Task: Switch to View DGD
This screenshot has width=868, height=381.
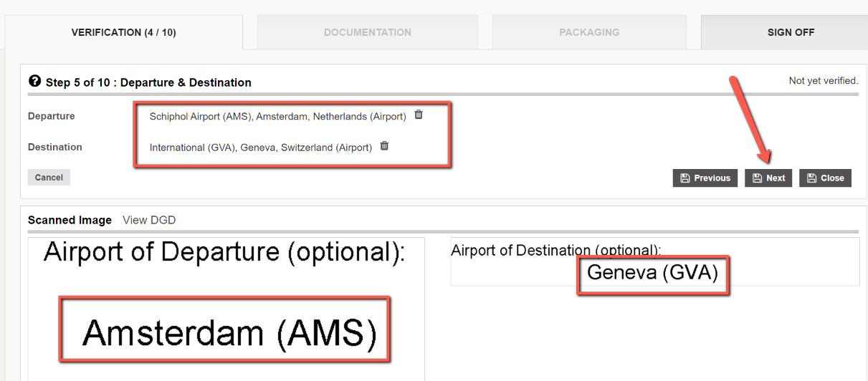Action: (x=149, y=220)
